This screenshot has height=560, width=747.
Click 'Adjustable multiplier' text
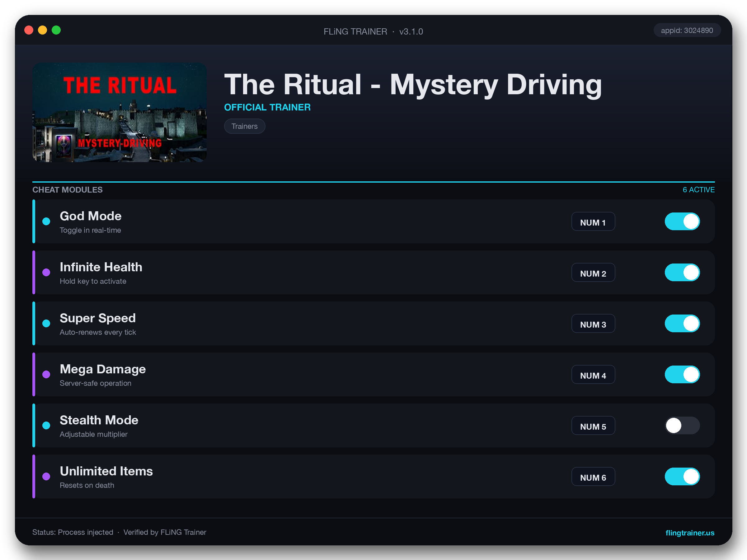click(x=94, y=434)
